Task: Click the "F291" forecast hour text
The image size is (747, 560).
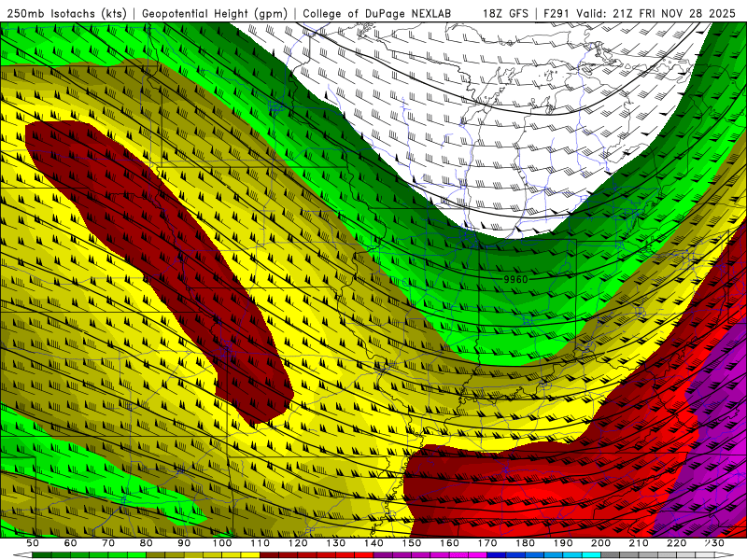Action: point(557,13)
